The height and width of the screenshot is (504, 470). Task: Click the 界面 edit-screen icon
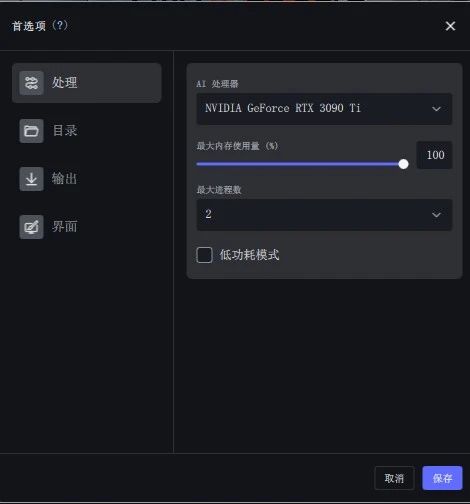[x=31, y=227]
